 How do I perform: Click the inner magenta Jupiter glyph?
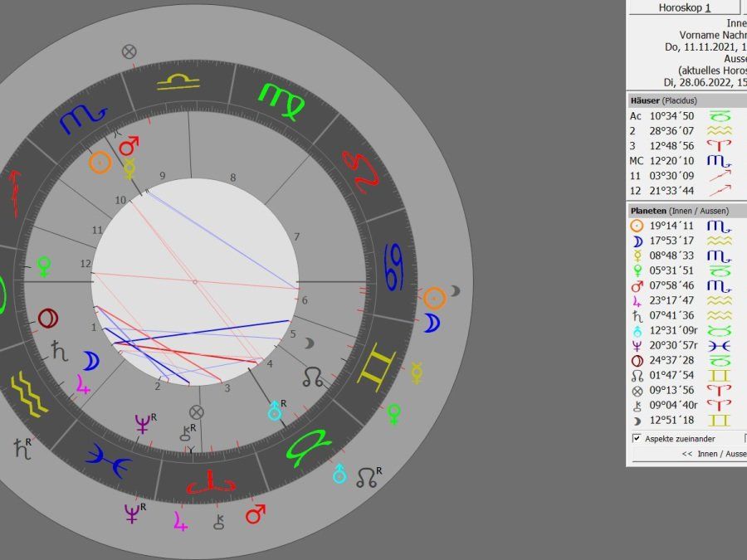pyautogui.click(x=83, y=384)
